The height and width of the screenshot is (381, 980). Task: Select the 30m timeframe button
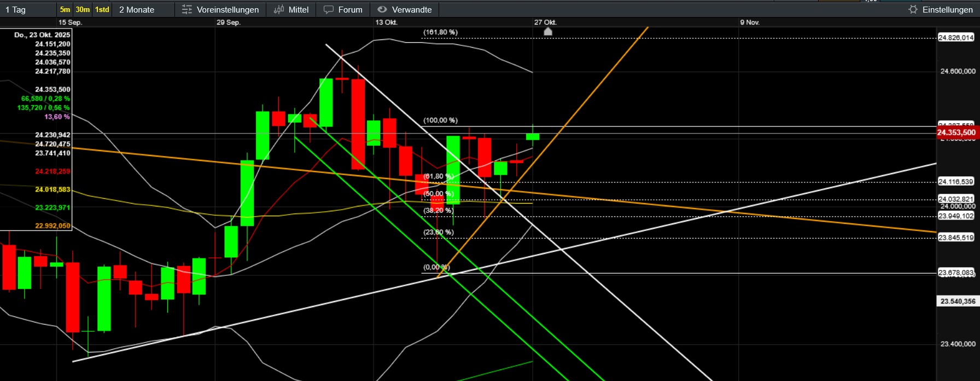click(x=83, y=10)
